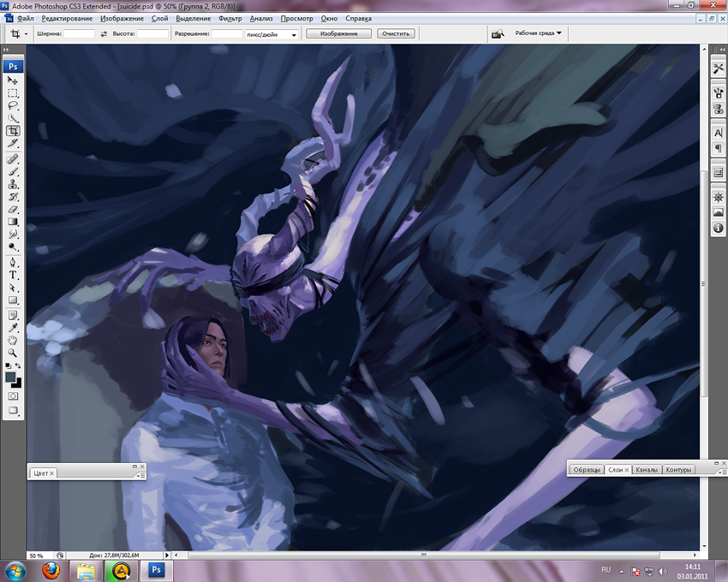Change the screen mode button

(x=13, y=410)
